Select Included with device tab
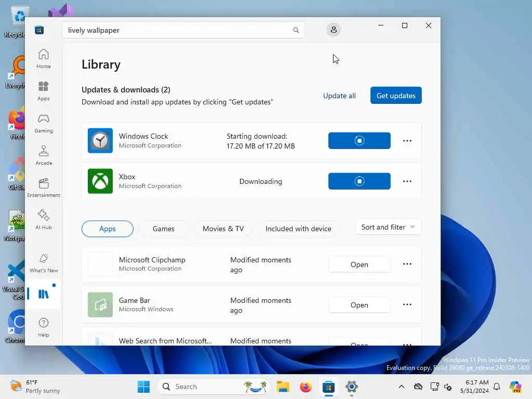 tap(298, 229)
